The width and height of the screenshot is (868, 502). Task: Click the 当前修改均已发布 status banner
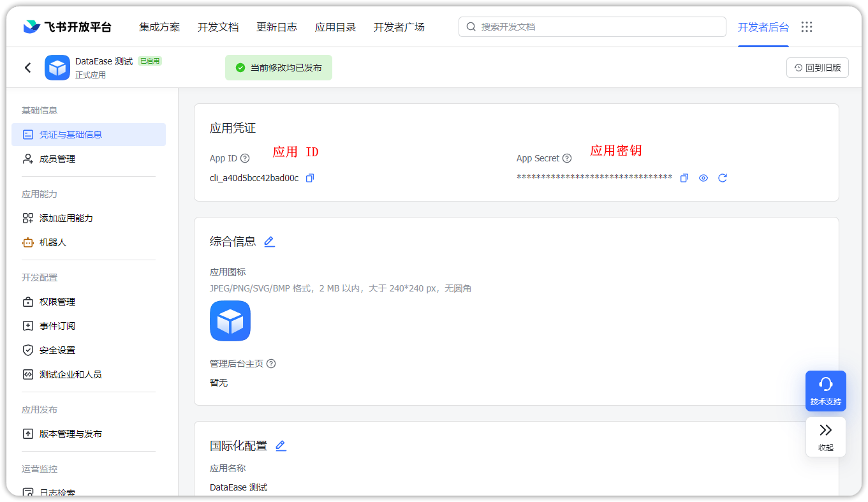(x=279, y=68)
